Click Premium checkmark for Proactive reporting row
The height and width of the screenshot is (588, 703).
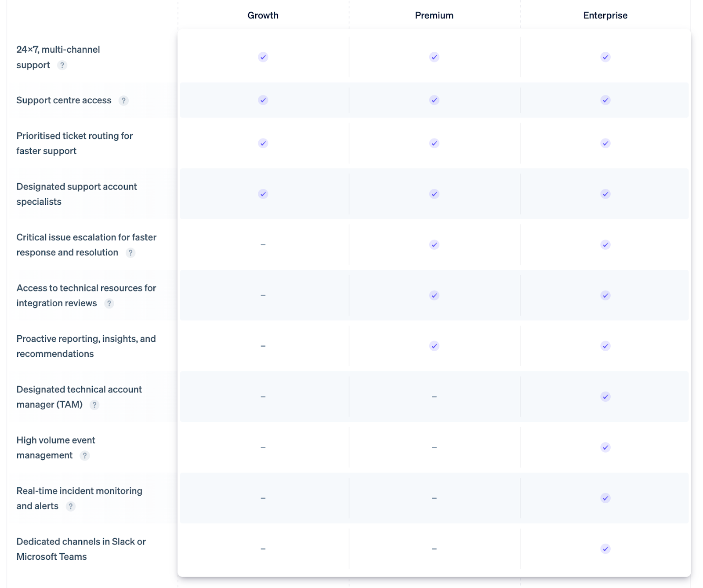click(x=434, y=346)
